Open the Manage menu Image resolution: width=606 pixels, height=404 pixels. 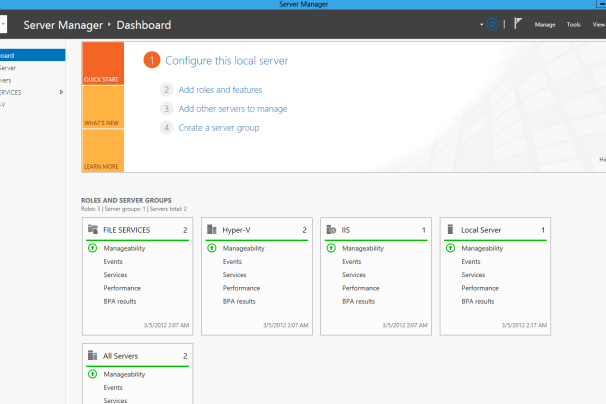(545, 24)
